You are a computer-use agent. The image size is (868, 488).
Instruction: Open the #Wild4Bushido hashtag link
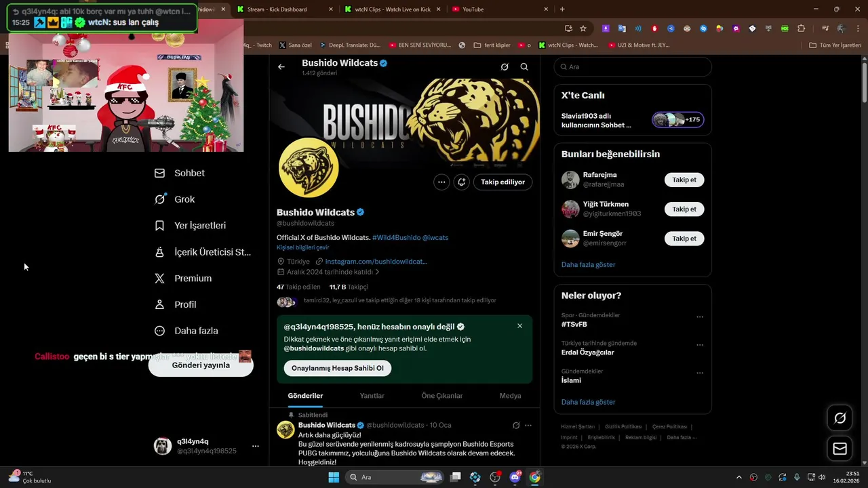click(396, 237)
